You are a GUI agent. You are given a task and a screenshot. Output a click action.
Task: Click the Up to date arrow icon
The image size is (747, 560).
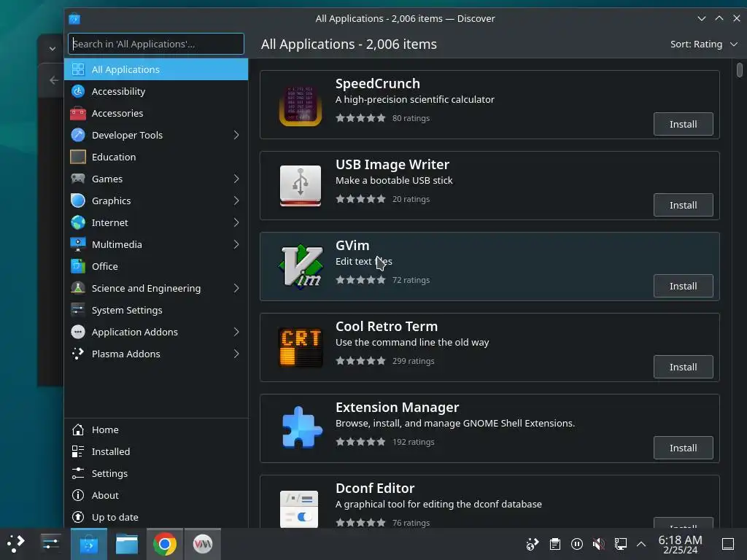(x=77, y=517)
